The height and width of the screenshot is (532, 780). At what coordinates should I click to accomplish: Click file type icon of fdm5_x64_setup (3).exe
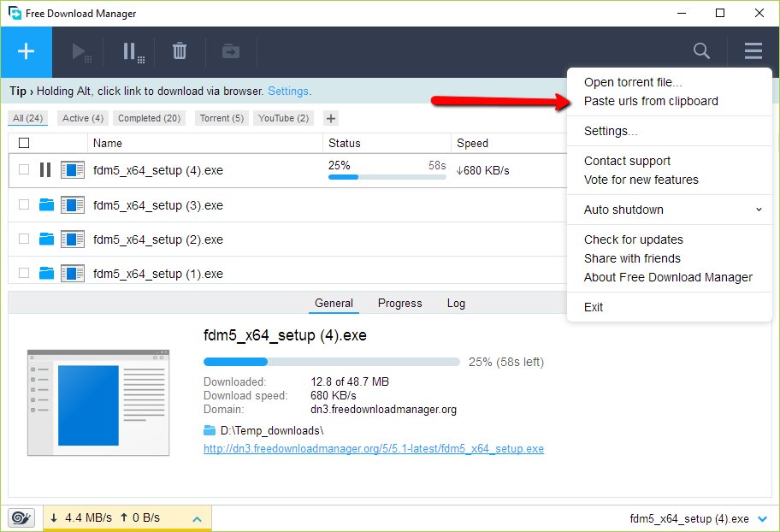pyautogui.click(x=73, y=204)
